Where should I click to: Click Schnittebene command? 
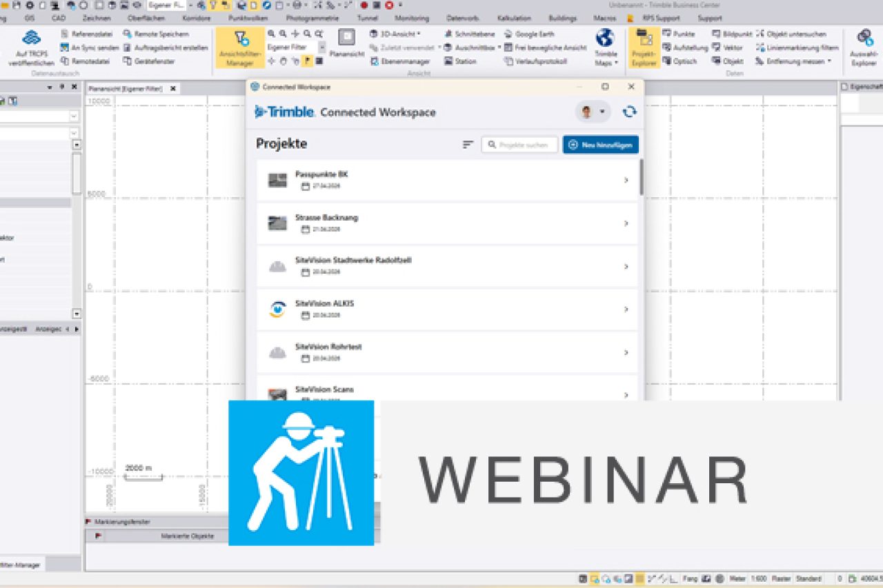(471, 34)
